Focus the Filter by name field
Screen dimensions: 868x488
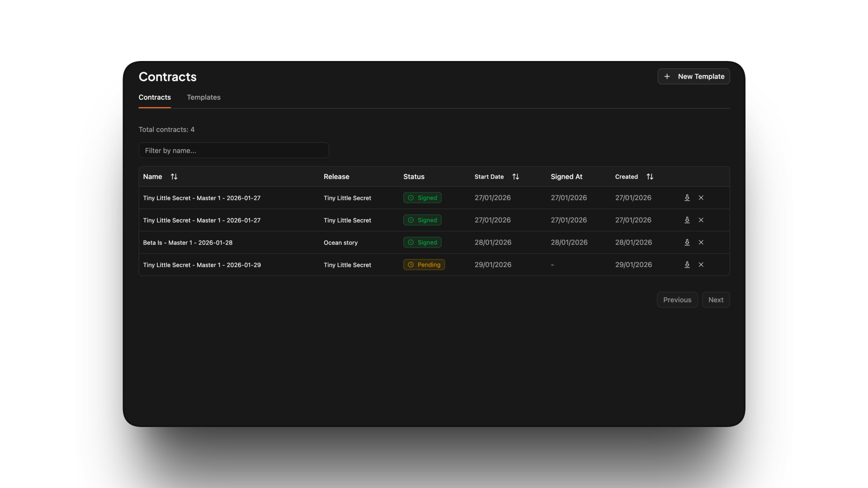[x=233, y=150]
